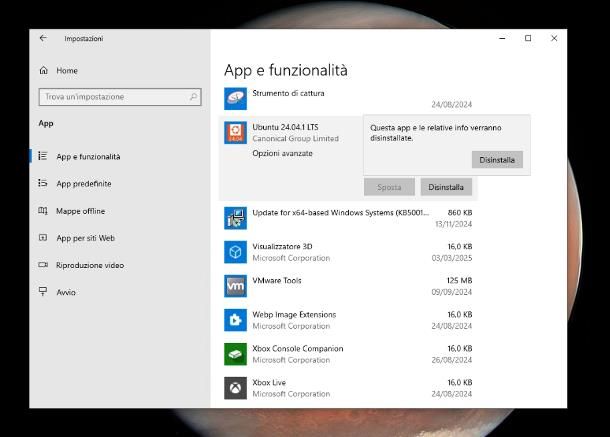Click the Home label in sidebar
This screenshot has height=437, width=610.
(67, 70)
